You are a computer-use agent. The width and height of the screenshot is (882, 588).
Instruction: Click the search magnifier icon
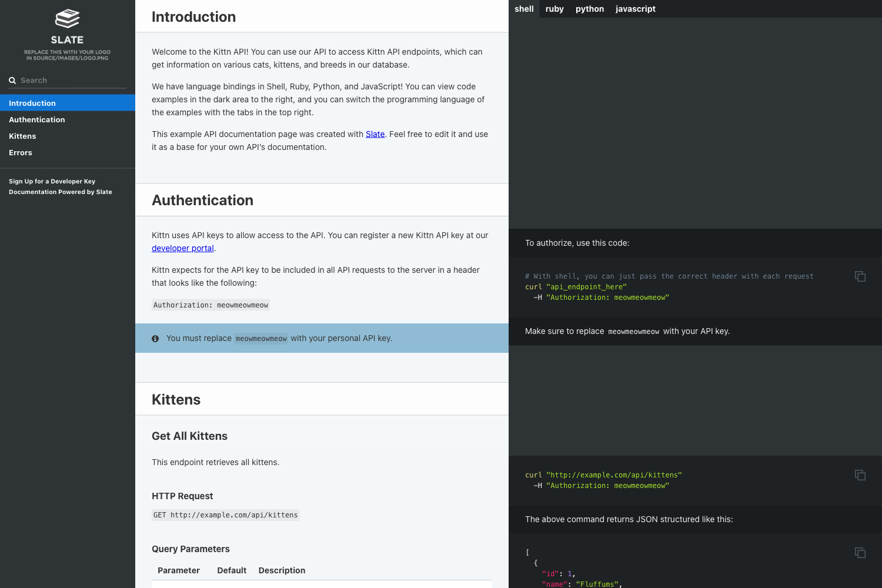click(x=12, y=80)
